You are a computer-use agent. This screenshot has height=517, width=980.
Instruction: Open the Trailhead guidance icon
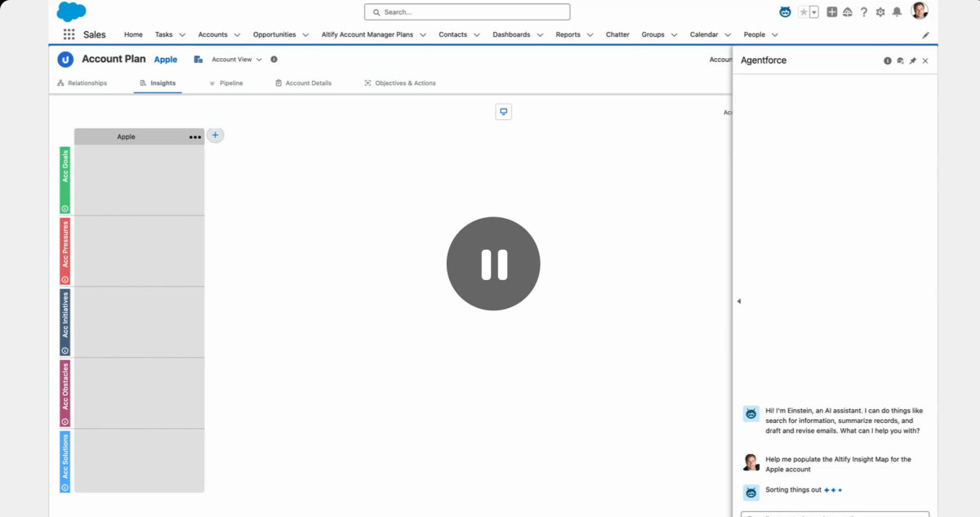point(848,12)
